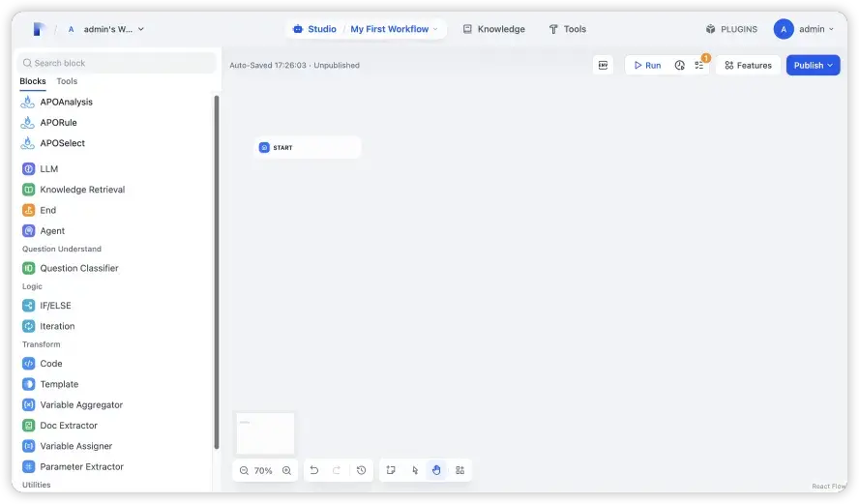
Task: Click the IF/ELSE block icon
Action: pyautogui.click(x=28, y=306)
